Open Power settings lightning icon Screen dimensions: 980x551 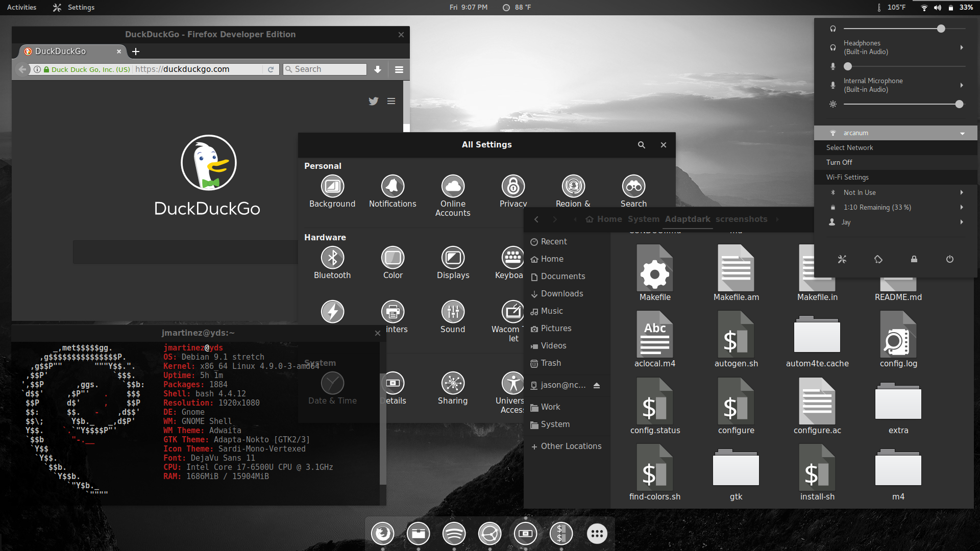pos(332,312)
